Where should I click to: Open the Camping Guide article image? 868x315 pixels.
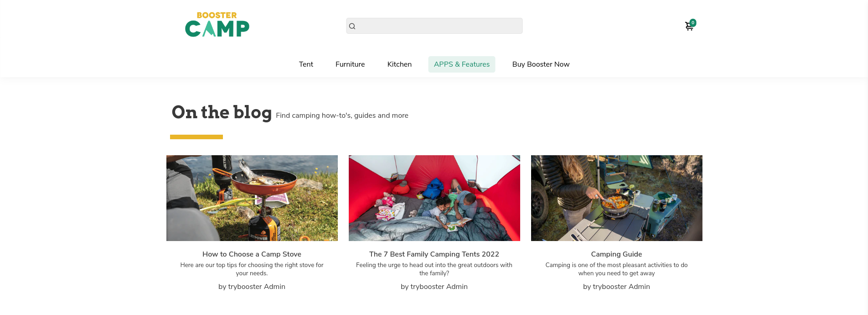click(x=617, y=198)
